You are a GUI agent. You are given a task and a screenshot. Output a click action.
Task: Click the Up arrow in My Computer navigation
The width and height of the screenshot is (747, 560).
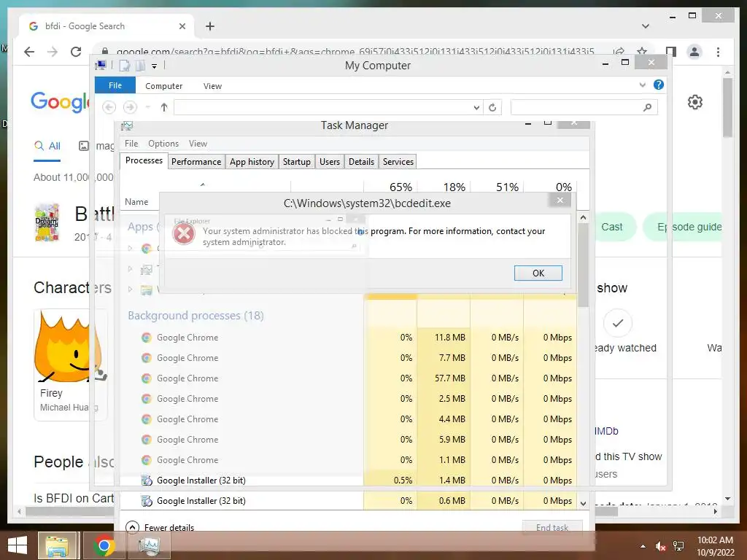[x=164, y=107]
